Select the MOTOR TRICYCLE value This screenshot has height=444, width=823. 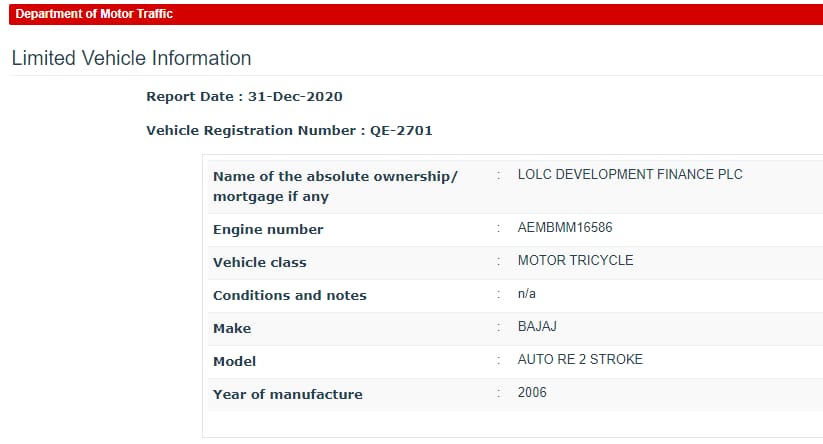click(x=575, y=260)
